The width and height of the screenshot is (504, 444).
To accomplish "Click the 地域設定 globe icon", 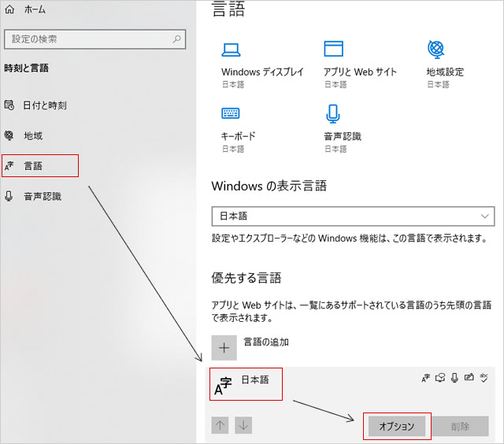I will point(435,49).
